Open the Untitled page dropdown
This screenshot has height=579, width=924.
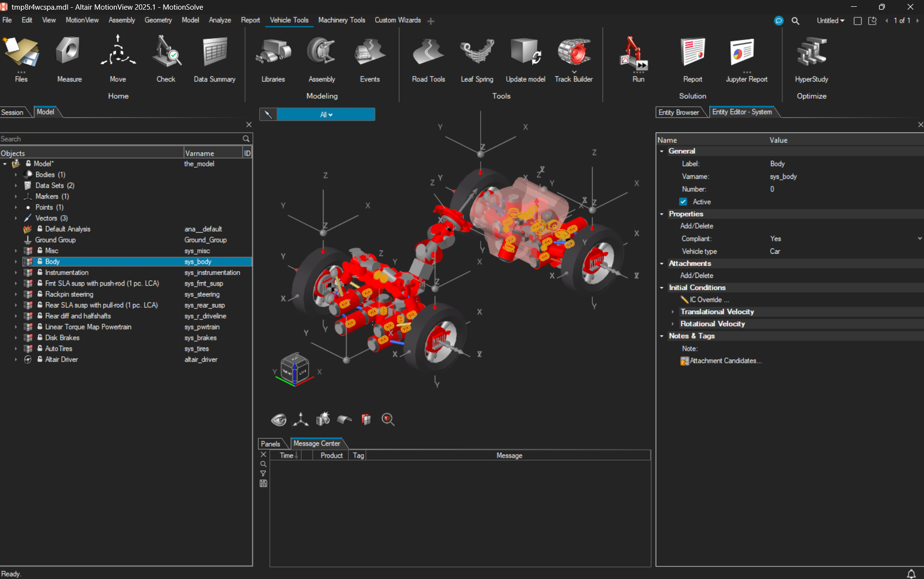[x=830, y=21]
